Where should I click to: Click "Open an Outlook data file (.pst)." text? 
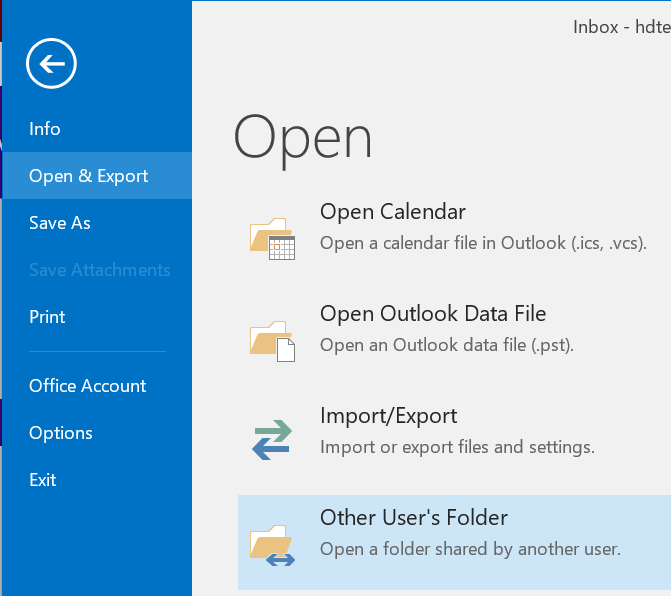point(446,345)
